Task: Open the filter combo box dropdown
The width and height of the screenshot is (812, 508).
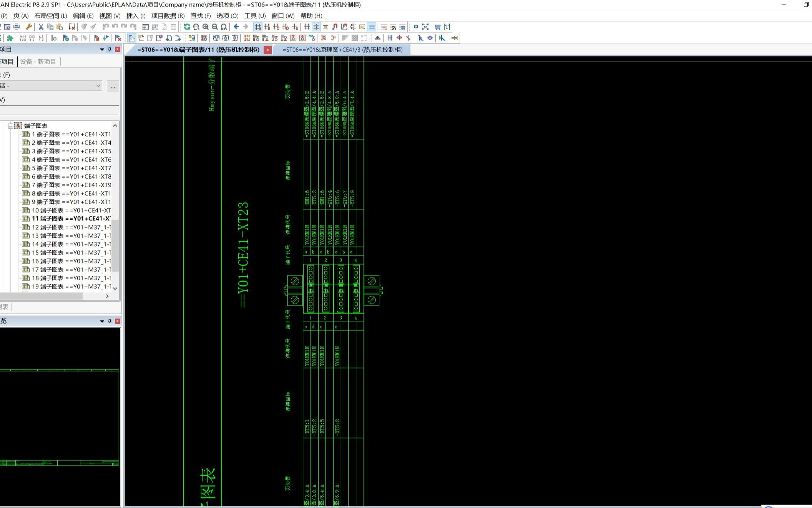Action: tap(98, 86)
